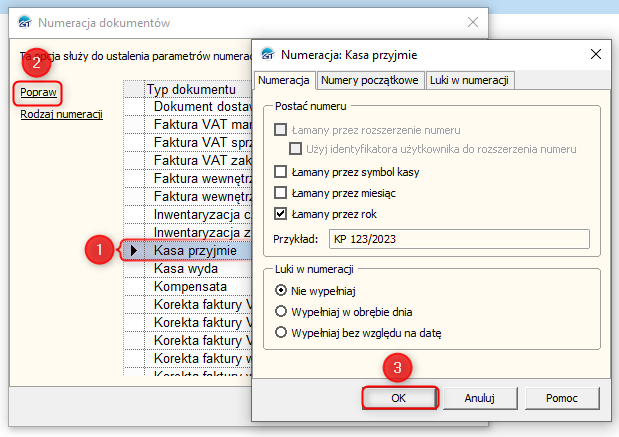Enable Łamany przez symbol kasy checkbox
The width and height of the screenshot is (619, 437).
[281, 171]
